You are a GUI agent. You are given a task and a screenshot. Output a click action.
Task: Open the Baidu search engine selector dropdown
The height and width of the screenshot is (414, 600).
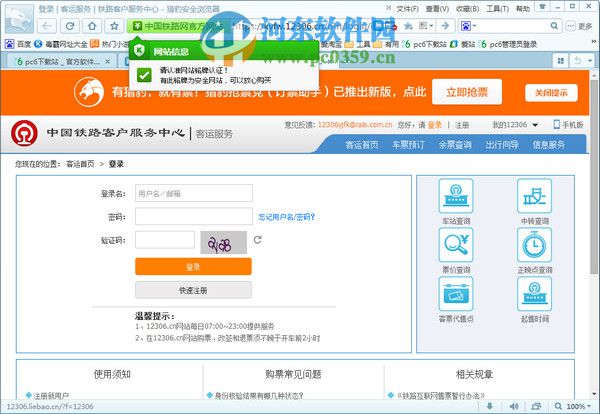(x=468, y=26)
